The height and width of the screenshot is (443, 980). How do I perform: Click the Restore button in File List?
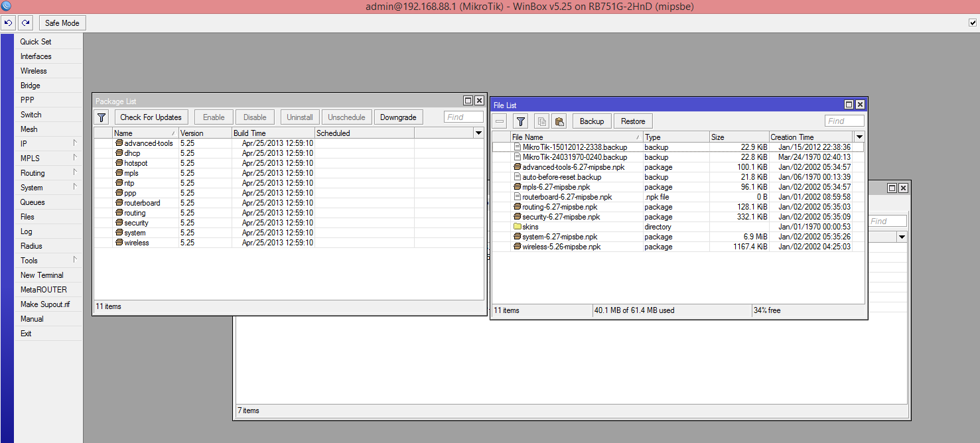[x=633, y=121]
